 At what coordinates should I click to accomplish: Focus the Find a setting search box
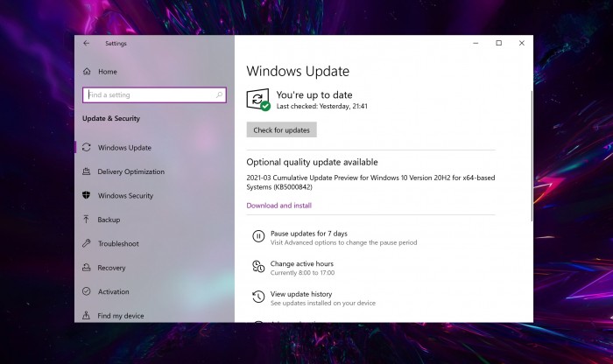pos(154,94)
